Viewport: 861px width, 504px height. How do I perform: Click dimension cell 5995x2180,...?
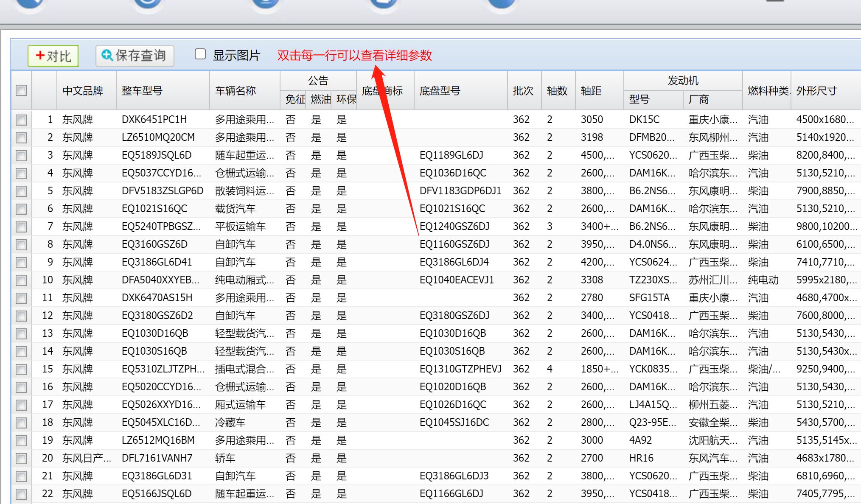pos(826,280)
